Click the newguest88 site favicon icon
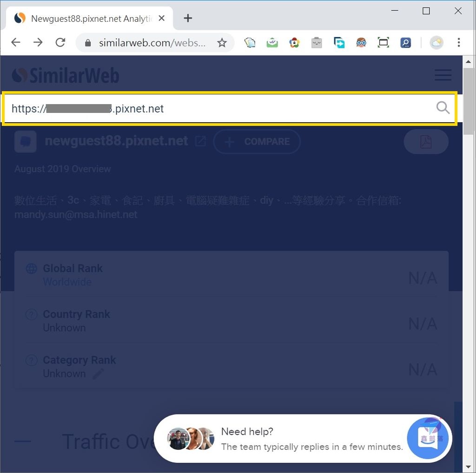Viewport: 476px width, 473px height. pyautogui.click(x=26, y=142)
